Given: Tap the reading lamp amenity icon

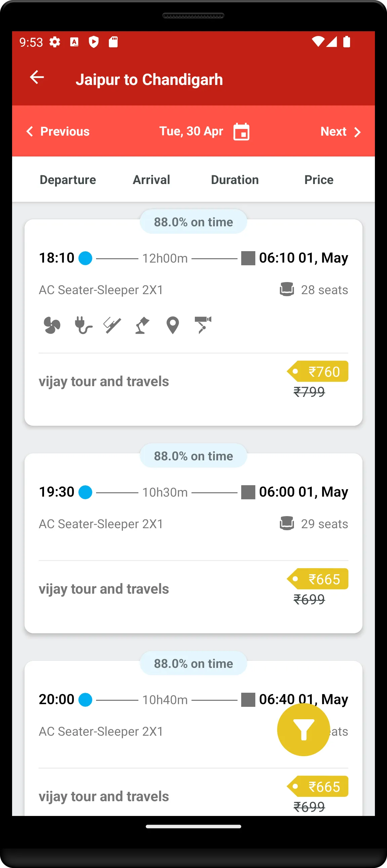Looking at the screenshot, I should (142, 325).
